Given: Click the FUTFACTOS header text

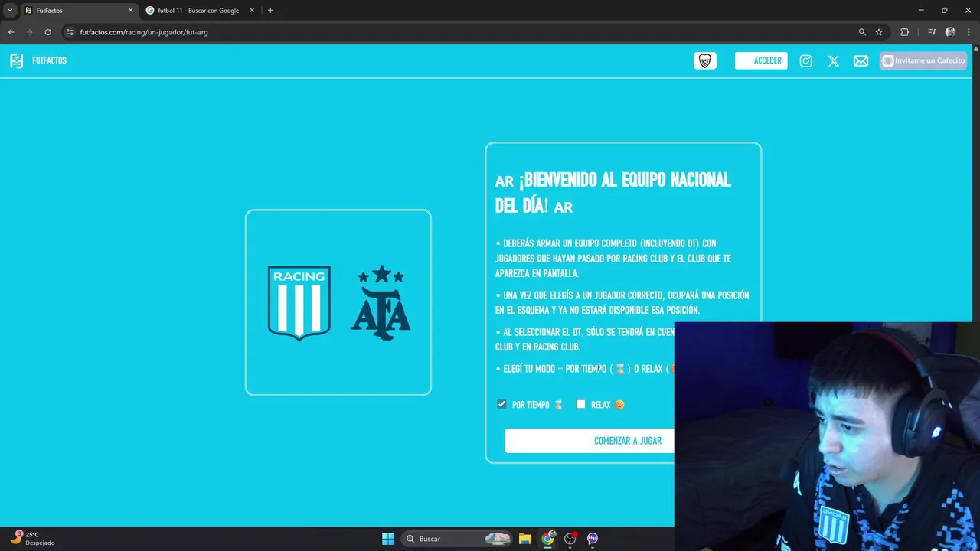Looking at the screenshot, I should click(x=49, y=60).
